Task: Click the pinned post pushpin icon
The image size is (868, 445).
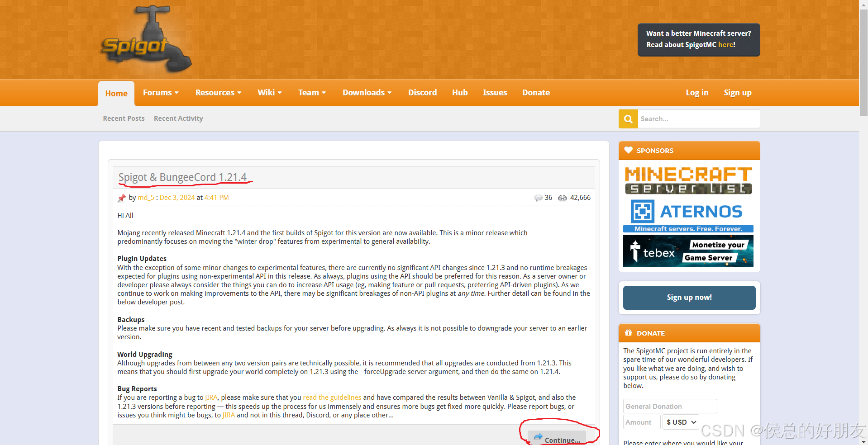Action: point(122,198)
